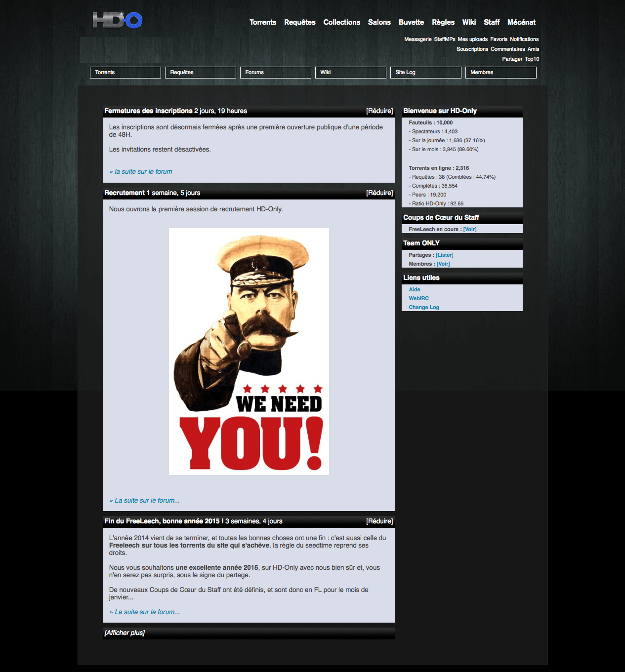Collapse the Fin du FreeLeech post
Image resolution: width=625 pixels, height=672 pixels.
(379, 521)
